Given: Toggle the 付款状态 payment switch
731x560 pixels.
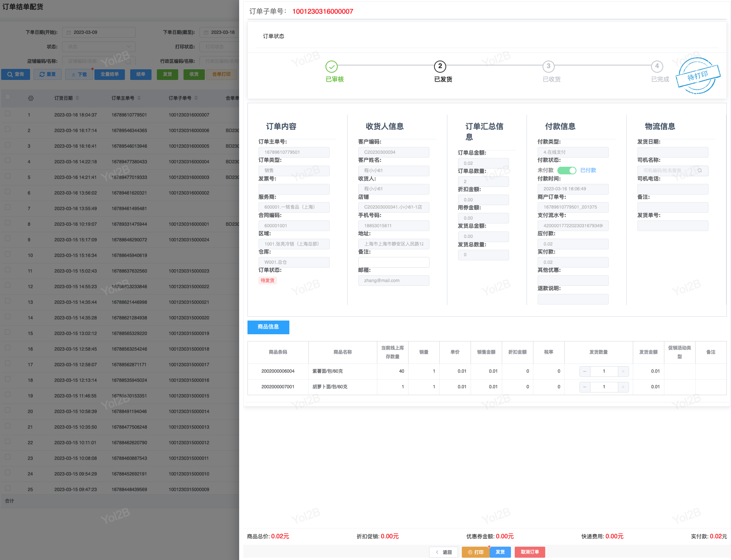Looking at the screenshot, I should point(567,171).
